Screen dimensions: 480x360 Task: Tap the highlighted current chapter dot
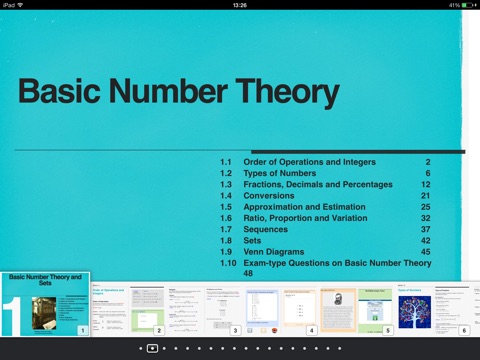click(x=152, y=348)
